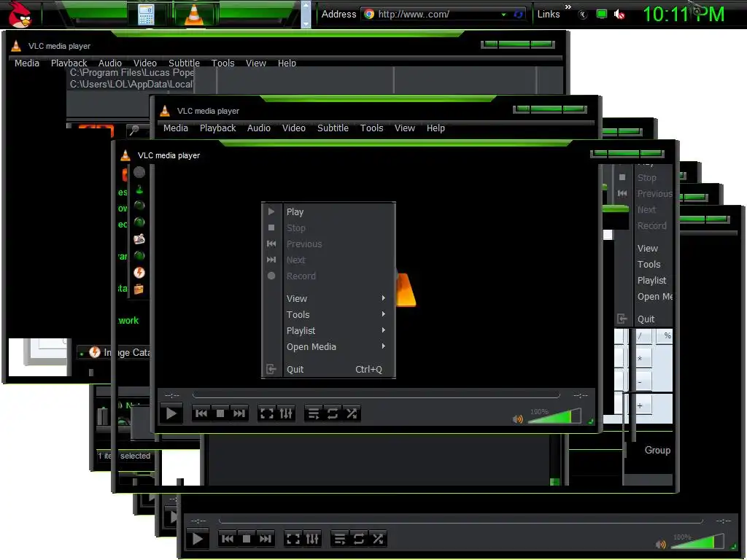Click stop button in bottom VLC window

pos(247,539)
